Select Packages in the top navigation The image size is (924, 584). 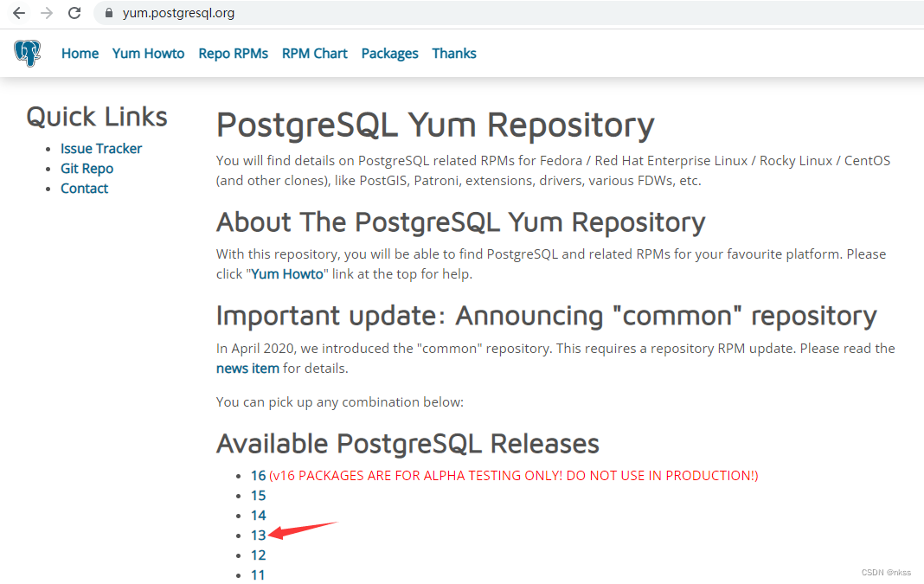point(389,54)
